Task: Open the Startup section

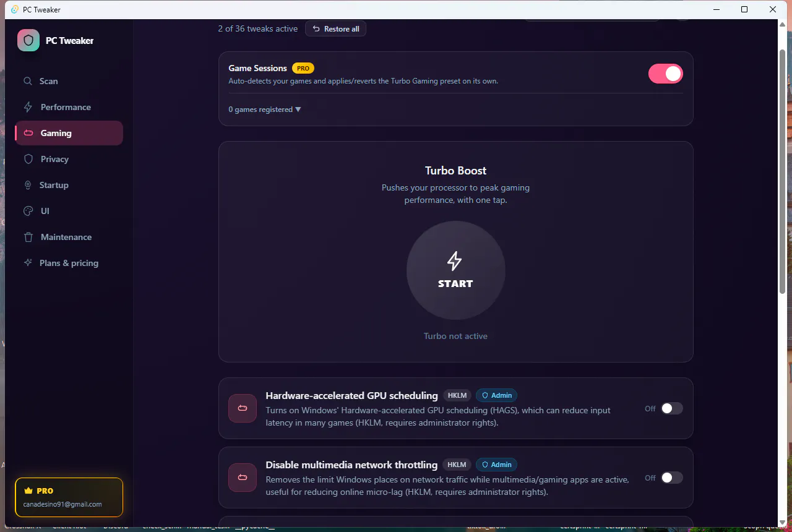Action: pos(69,185)
